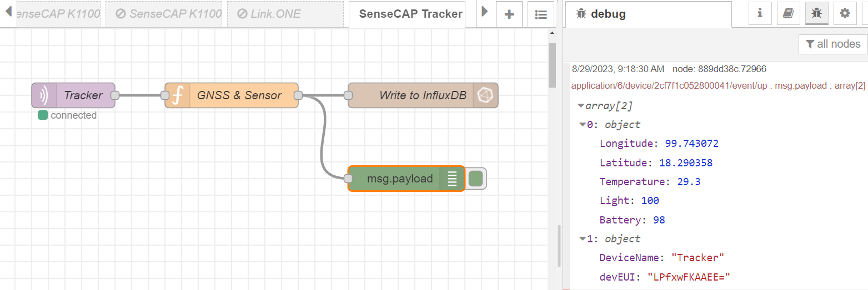
Task: Click the connected status under Tracker
Action: [67, 115]
